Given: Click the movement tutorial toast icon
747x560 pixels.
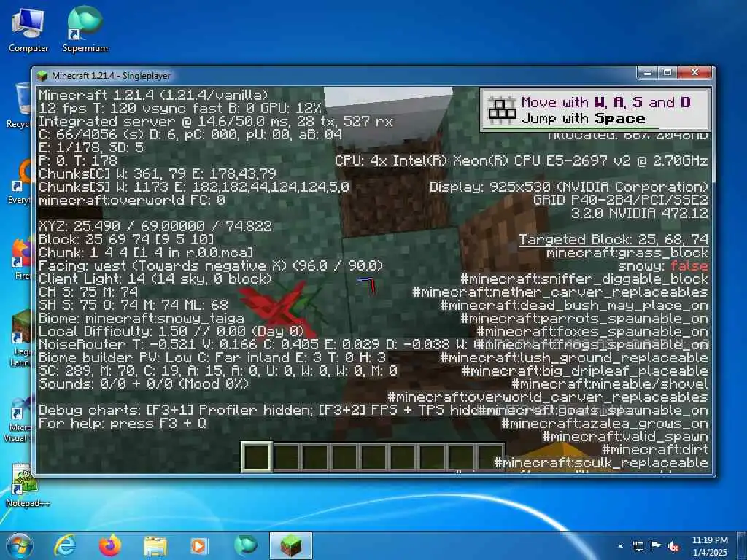Looking at the screenshot, I should pos(502,110).
